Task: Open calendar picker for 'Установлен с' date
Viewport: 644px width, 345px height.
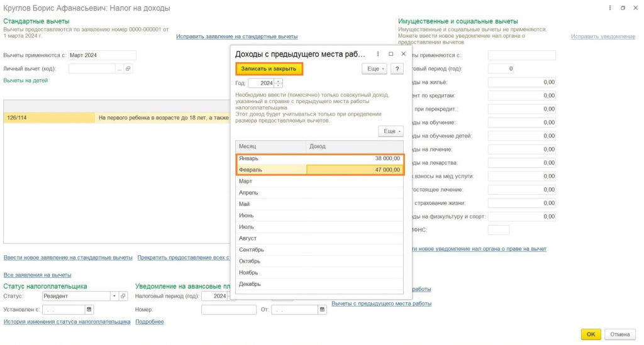Action: coord(89,310)
